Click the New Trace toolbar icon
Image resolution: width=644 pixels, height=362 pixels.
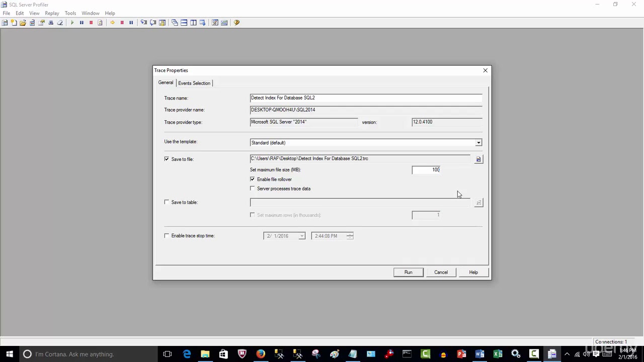pos(5,23)
